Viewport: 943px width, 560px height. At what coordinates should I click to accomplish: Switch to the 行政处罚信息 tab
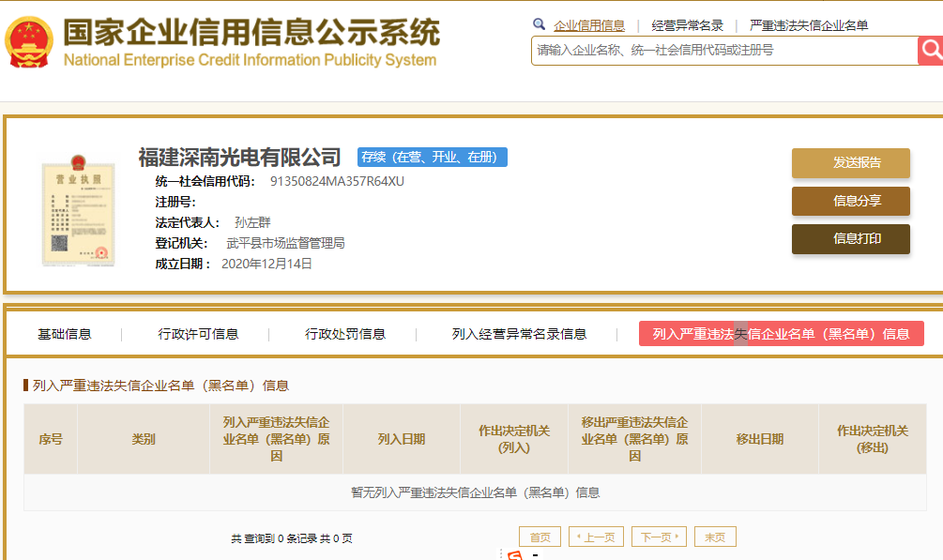coord(344,334)
